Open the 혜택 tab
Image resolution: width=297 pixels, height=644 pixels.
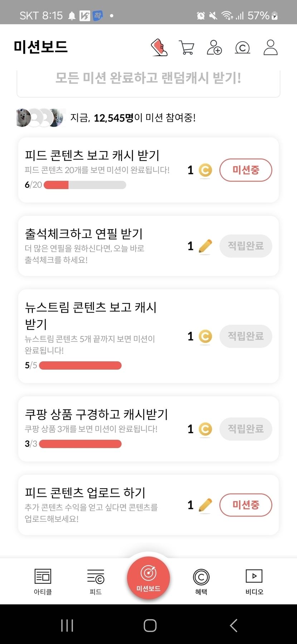click(x=201, y=581)
